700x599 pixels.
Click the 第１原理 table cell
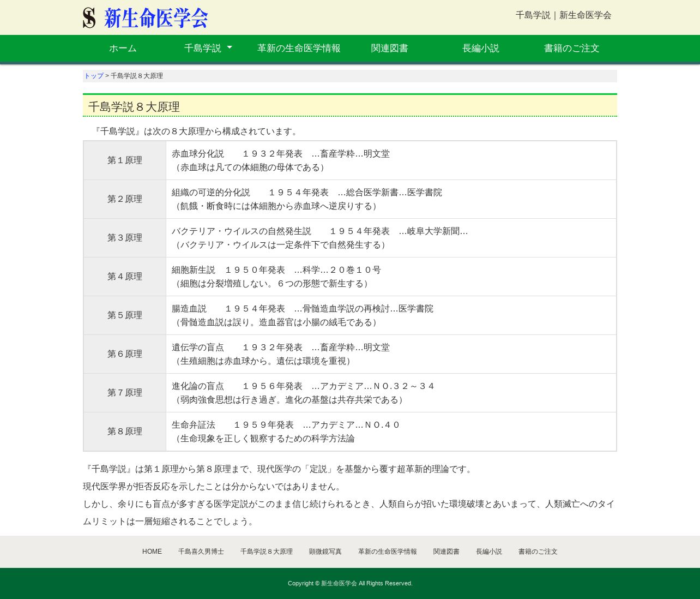tap(125, 160)
